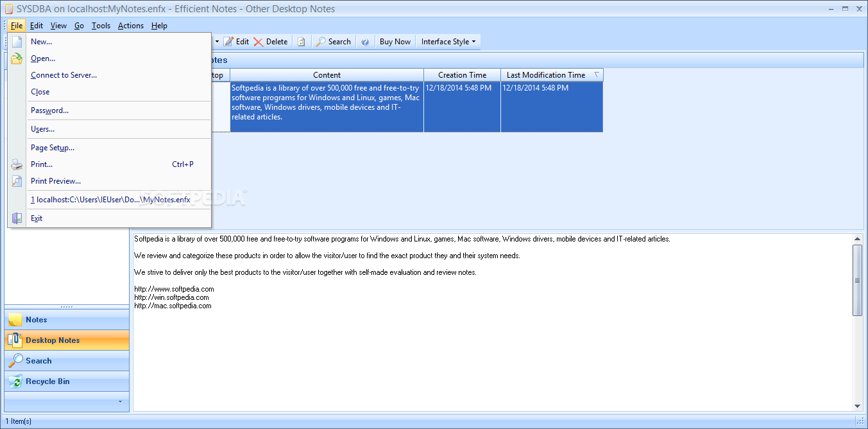
Task: Click line 'We strive to deliver only the best'
Action: (x=305, y=272)
